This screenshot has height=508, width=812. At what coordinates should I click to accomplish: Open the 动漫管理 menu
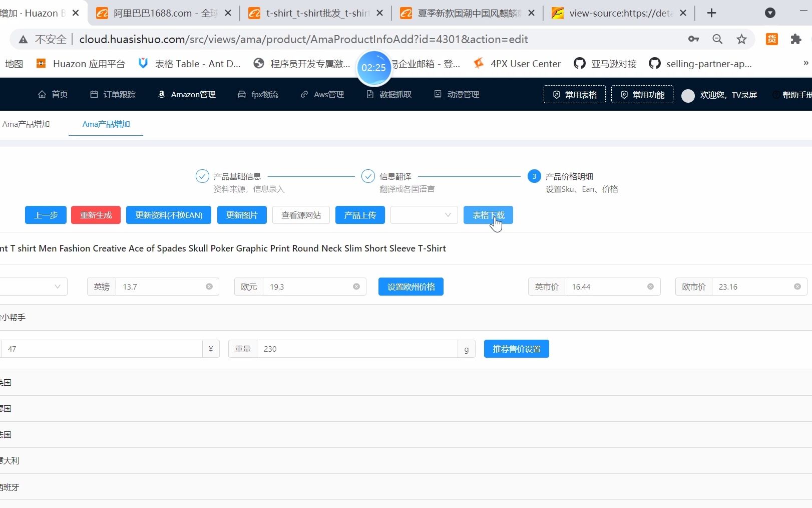click(x=457, y=94)
